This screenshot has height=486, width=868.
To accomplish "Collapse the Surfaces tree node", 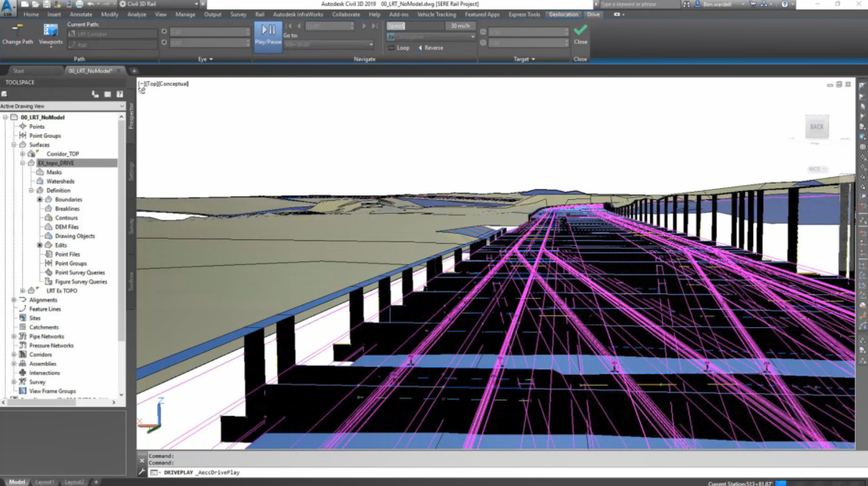I will coord(14,145).
